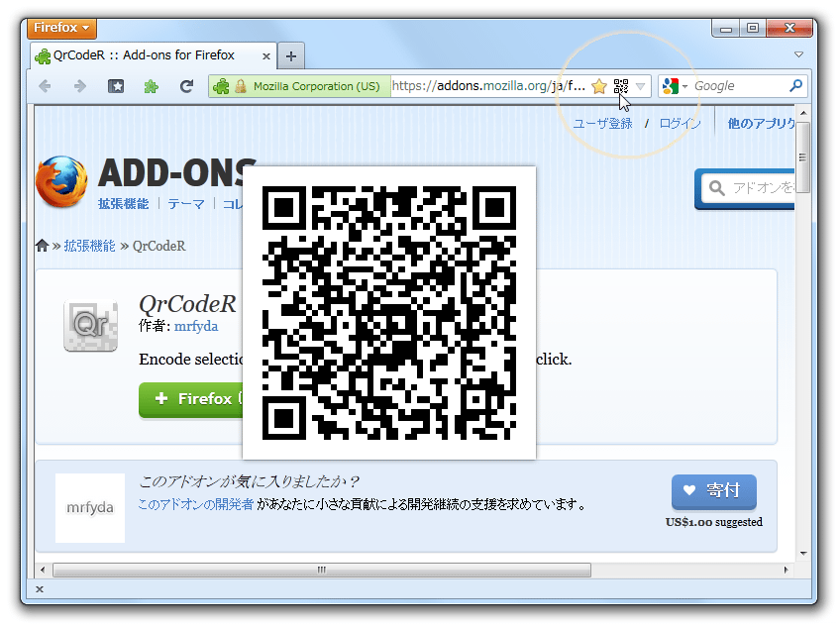Screen dimensions: 840x629
Task: Click the vertical scrollbar down arrow
Action: coord(802,554)
